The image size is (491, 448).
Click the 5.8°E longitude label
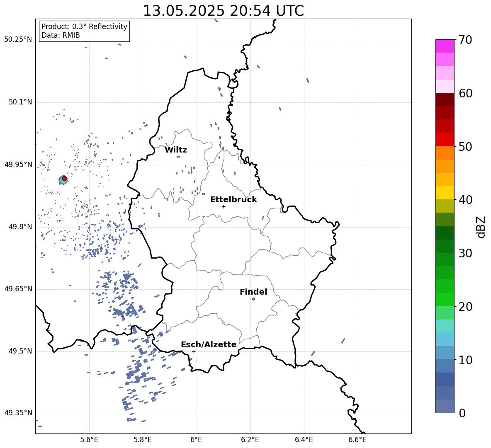(143, 440)
